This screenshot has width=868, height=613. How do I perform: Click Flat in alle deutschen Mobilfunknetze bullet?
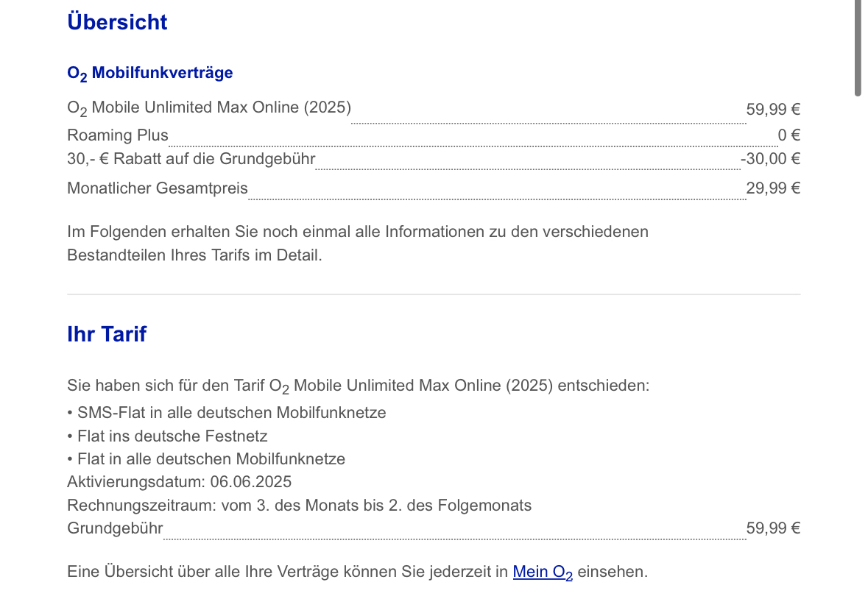coord(206,459)
